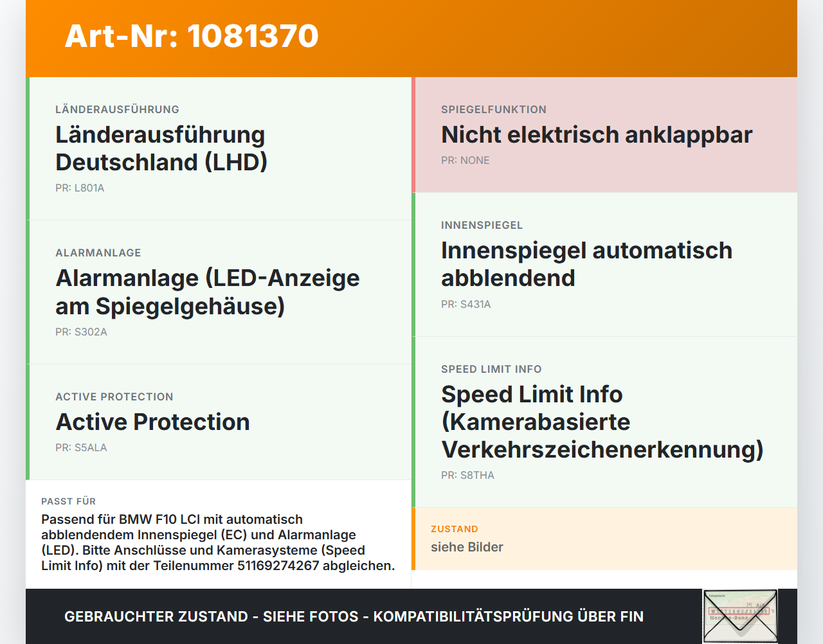The width and height of the screenshot is (823, 644).
Task: Click PR code S8THA
Action: (467, 476)
